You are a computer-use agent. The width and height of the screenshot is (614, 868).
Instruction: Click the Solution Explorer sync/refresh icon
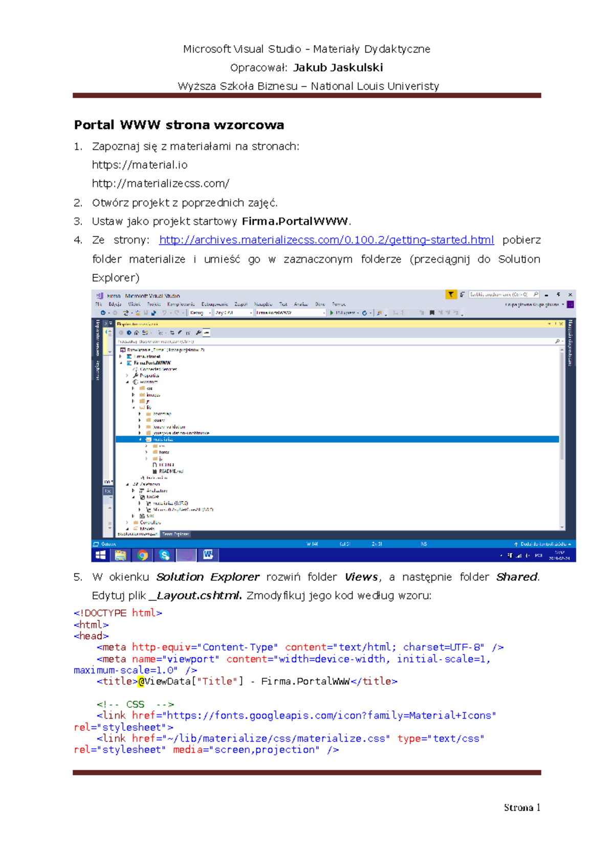(x=172, y=333)
